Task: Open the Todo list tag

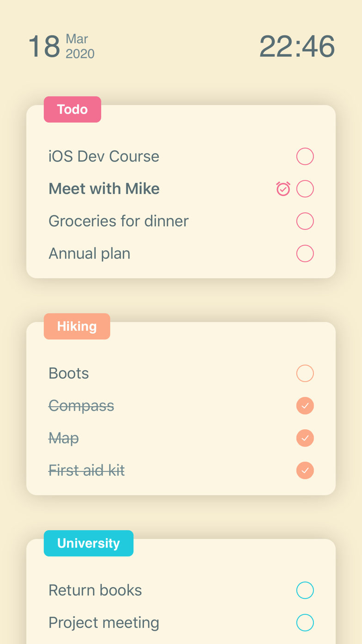Action: pyautogui.click(x=73, y=110)
